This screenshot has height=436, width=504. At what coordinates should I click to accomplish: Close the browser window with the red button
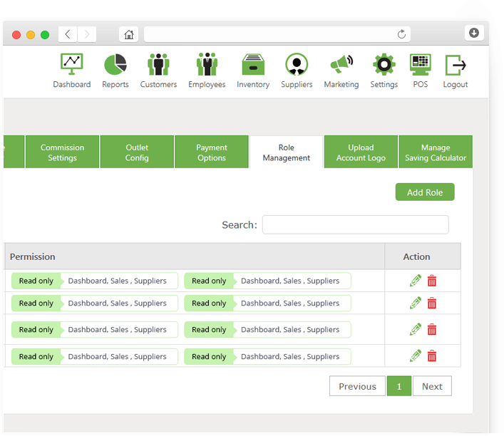point(16,35)
